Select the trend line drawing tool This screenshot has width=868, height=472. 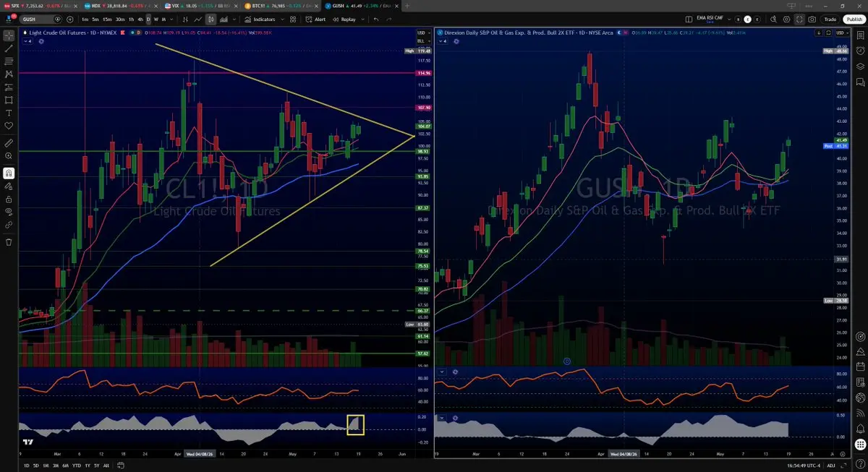pyautogui.click(x=9, y=48)
